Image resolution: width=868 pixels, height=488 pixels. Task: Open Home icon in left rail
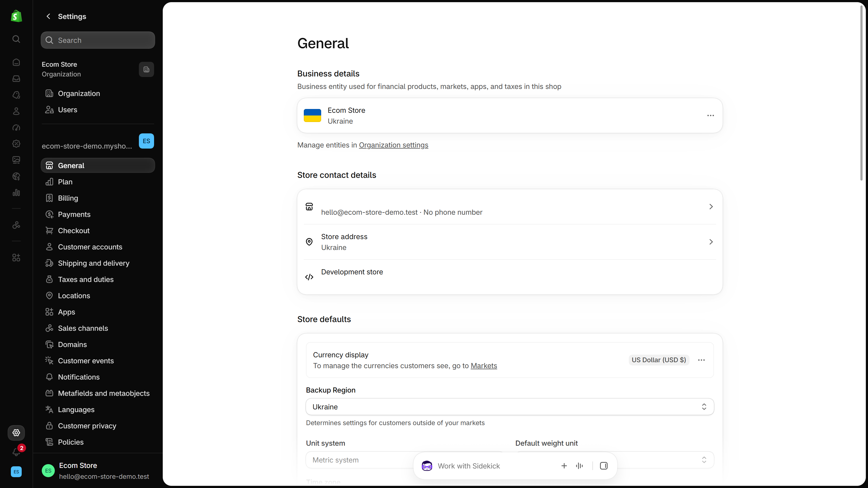click(x=16, y=62)
